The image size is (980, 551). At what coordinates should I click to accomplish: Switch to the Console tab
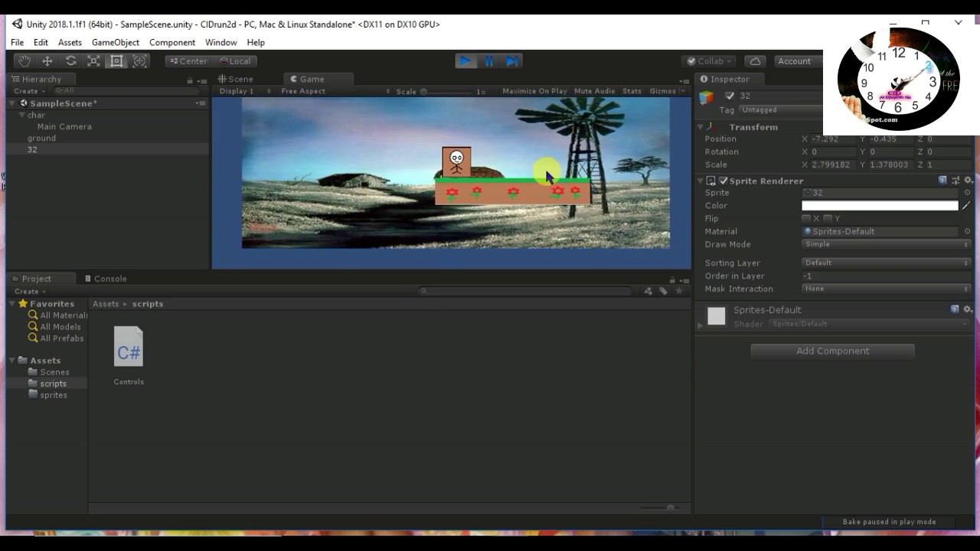106,279
